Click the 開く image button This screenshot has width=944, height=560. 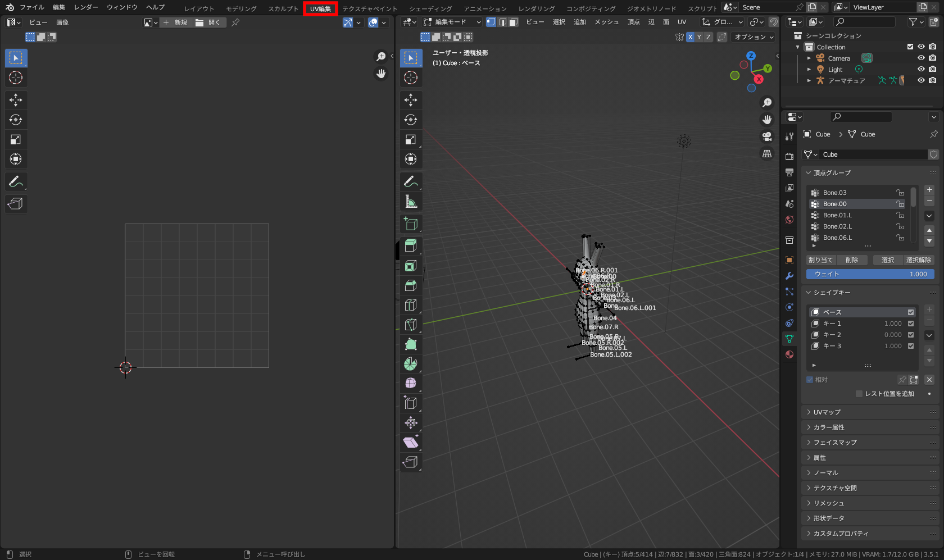(x=210, y=22)
